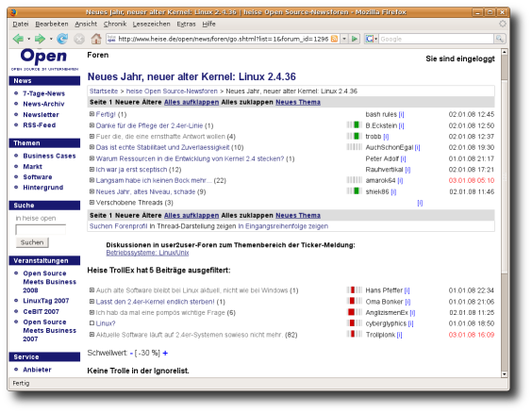Click the upper 'Neues Thema' link
The image size is (532, 413).
(x=298, y=102)
